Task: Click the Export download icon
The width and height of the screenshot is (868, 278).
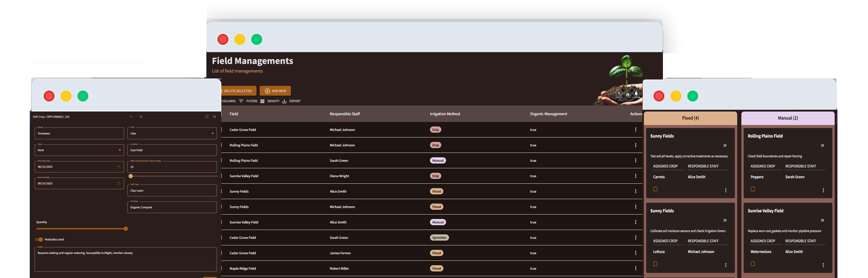Action: click(x=284, y=101)
